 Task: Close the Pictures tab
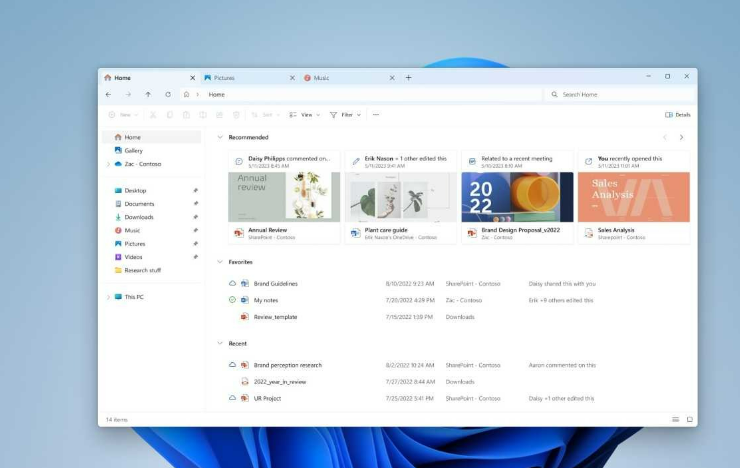tap(292, 78)
